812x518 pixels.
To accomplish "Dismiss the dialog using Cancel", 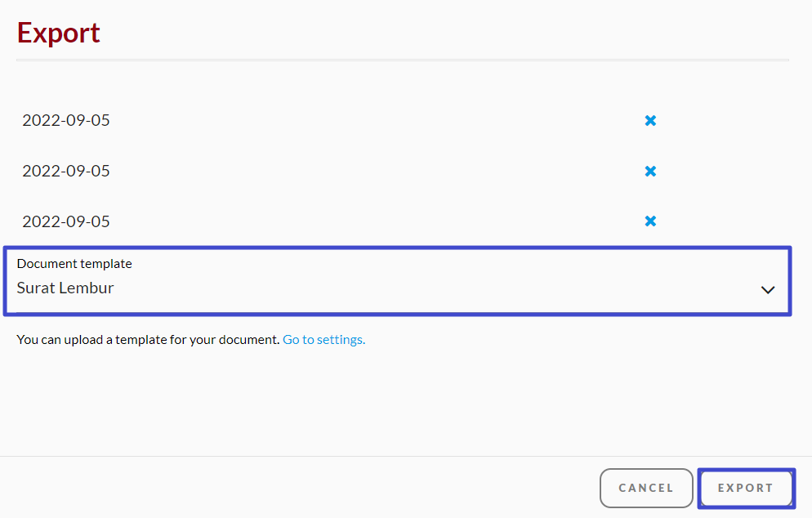I will (646, 488).
